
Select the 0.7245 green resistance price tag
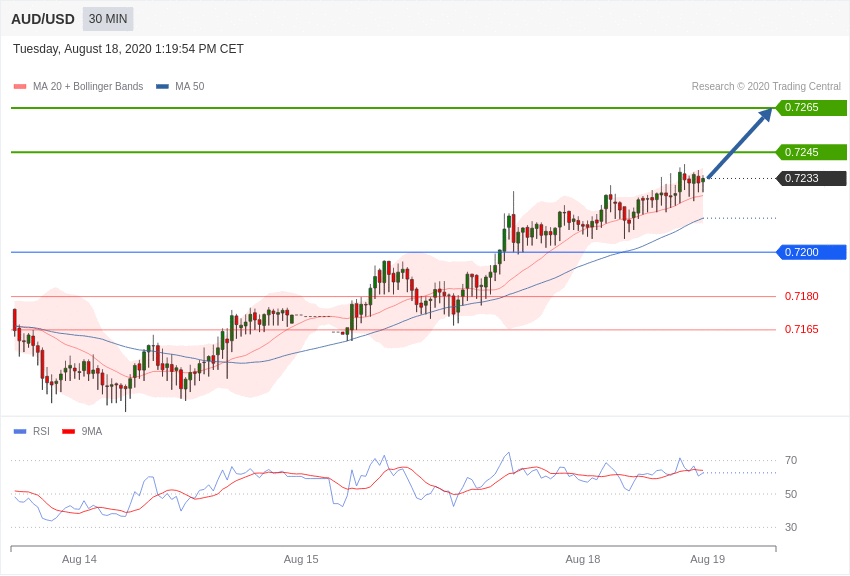812,152
